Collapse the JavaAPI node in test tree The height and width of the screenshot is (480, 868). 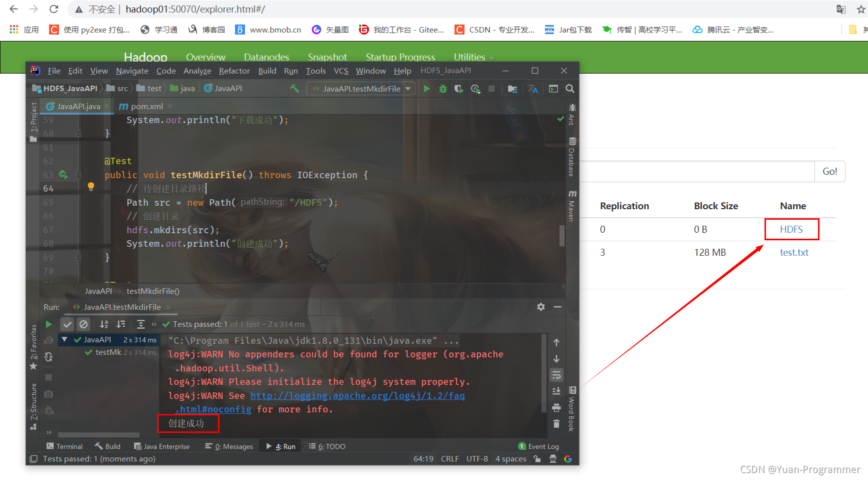click(64, 339)
